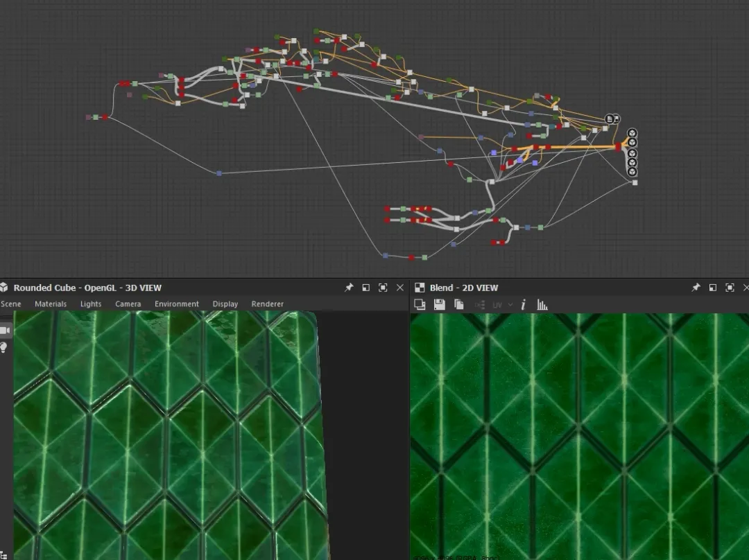Show image info with the i icon
Screen dimensions: 749x560
[x=524, y=304]
